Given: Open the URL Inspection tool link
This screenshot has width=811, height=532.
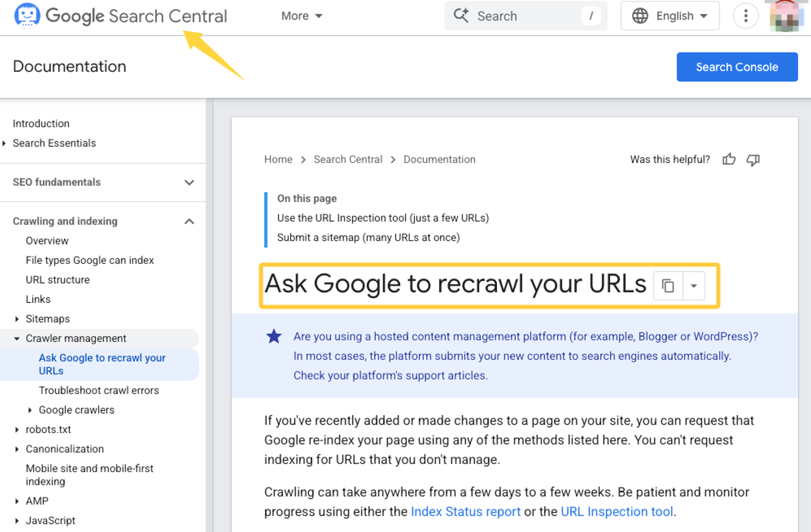Looking at the screenshot, I should pos(617,512).
